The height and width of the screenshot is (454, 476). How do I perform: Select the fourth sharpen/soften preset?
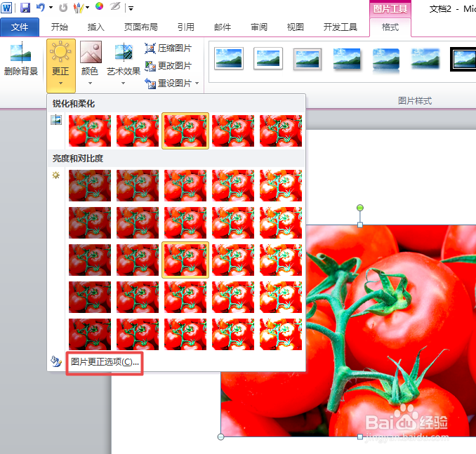[x=233, y=131]
